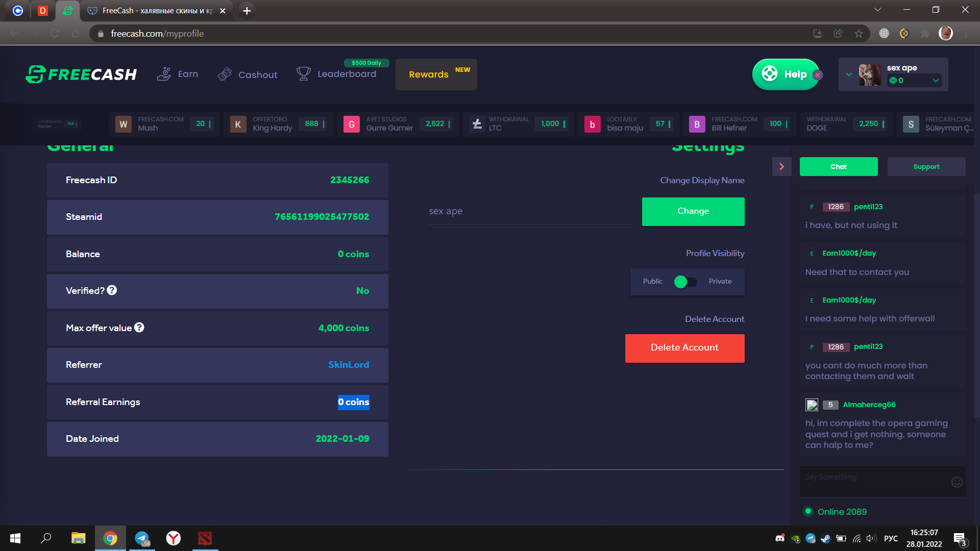The image size is (980, 551).
Task: Click the browser back arrow
Action: click(x=14, y=34)
